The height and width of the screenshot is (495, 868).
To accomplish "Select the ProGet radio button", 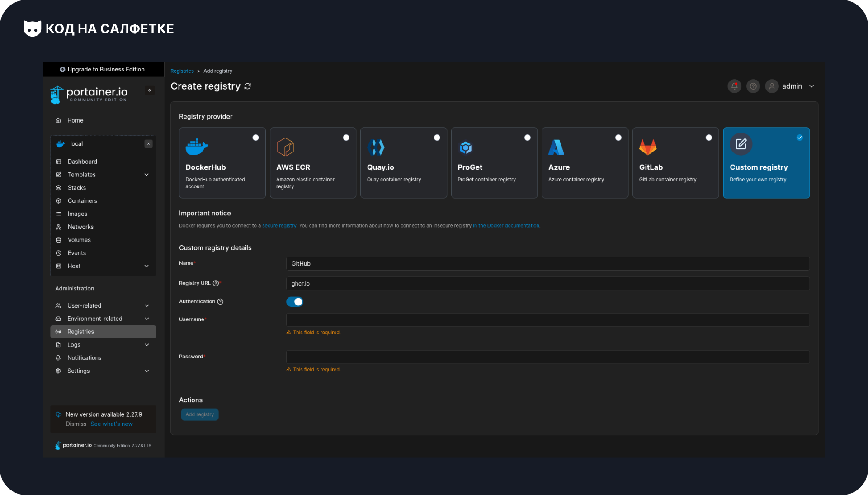I will pyautogui.click(x=527, y=138).
